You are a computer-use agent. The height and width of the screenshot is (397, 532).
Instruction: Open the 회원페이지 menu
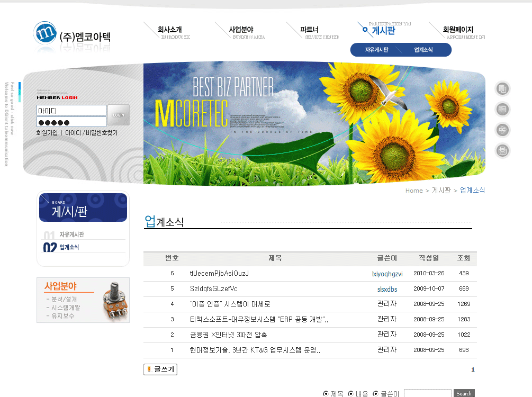(458, 30)
